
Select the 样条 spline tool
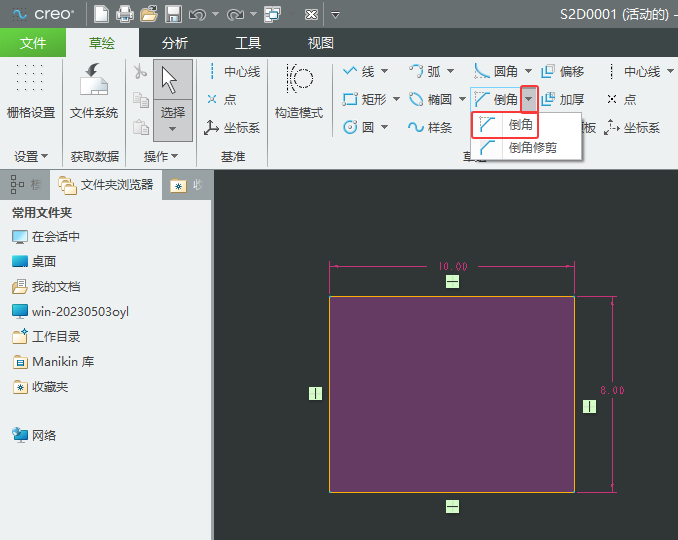click(x=430, y=128)
